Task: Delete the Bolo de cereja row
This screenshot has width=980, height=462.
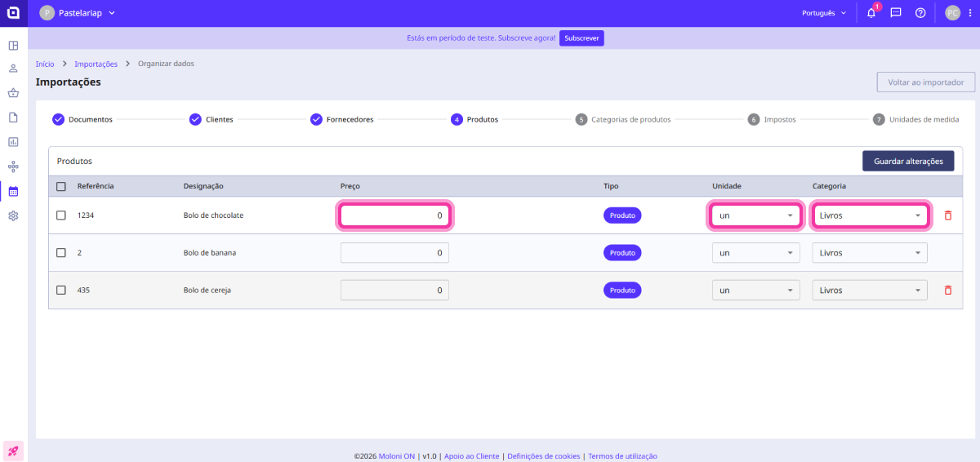Action: [x=947, y=291]
